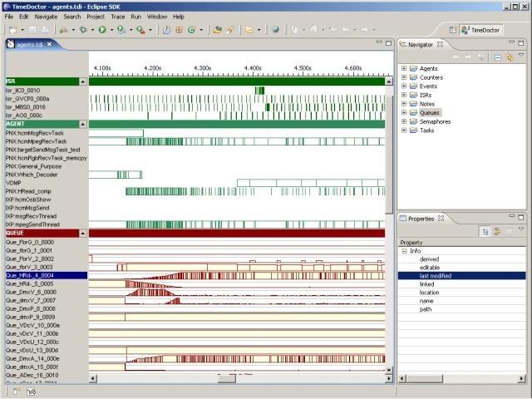Select the Queues folder in the Navigator
Image resolution: width=532 pixels, height=399 pixels.
[430, 111]
